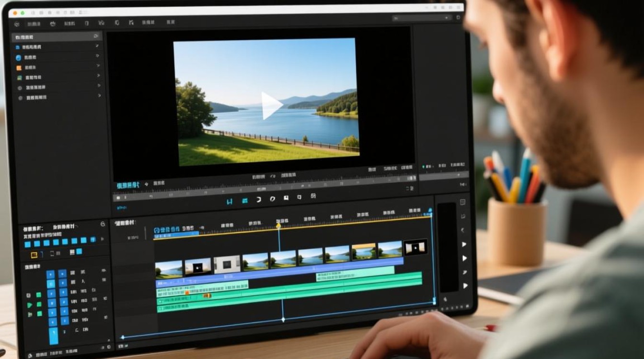Select the diamond keyframe at the blue line's start

122,337
